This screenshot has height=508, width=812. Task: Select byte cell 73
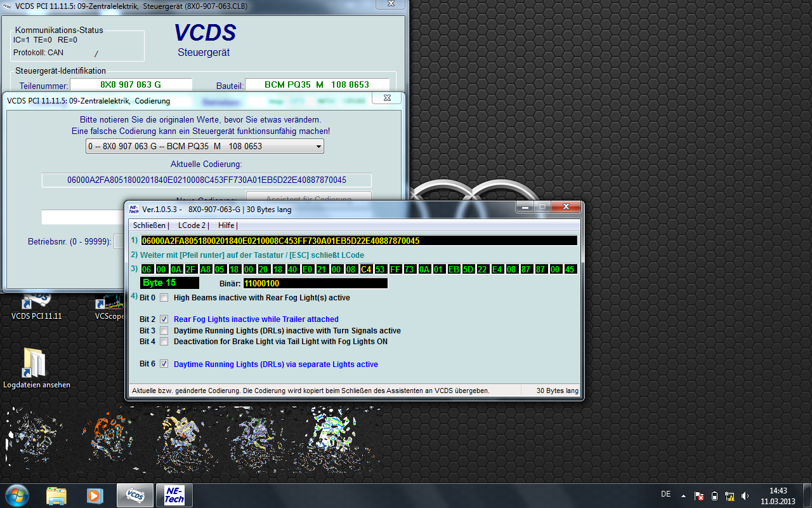coord(410,269)
